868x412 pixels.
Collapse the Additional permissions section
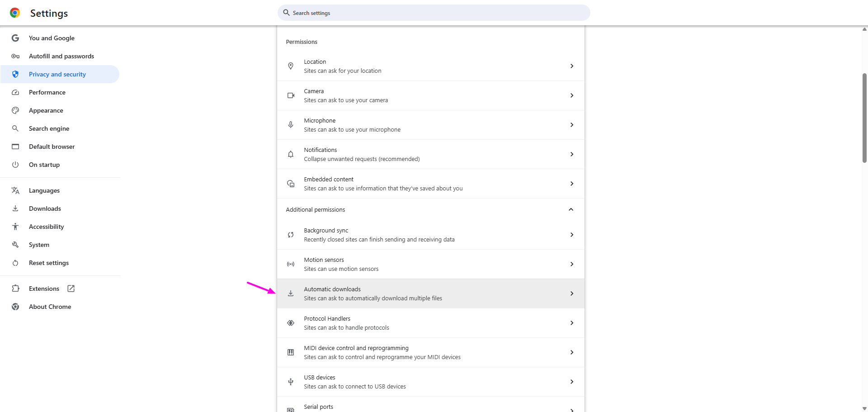point(571,209)
